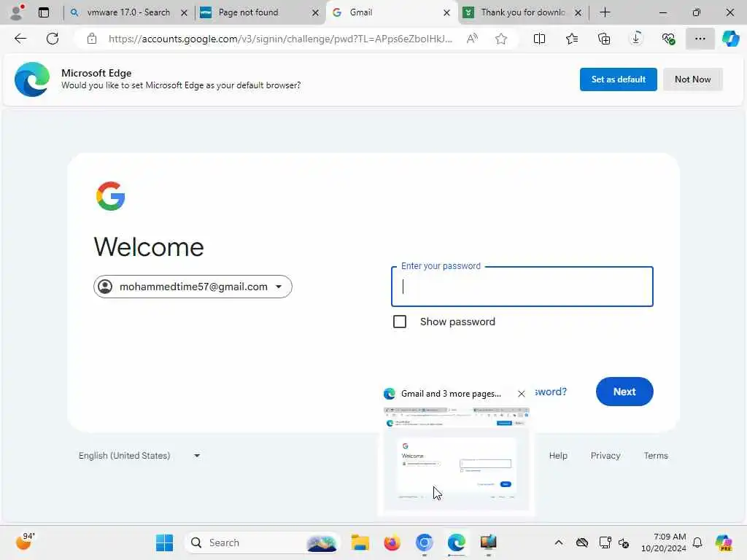Open the clock showing 7:09 AM
This screenshot has height=560, width=747.
coord(664,542)
